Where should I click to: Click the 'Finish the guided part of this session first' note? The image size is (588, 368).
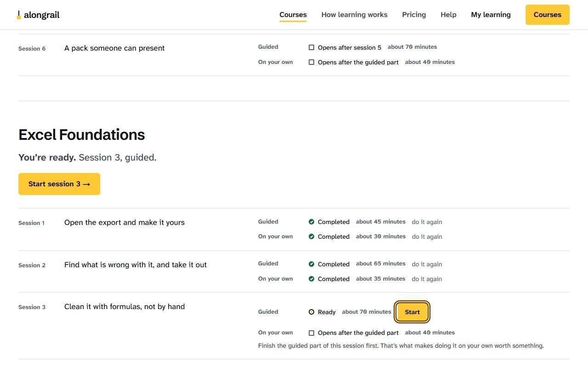click(x=401, y=345)
